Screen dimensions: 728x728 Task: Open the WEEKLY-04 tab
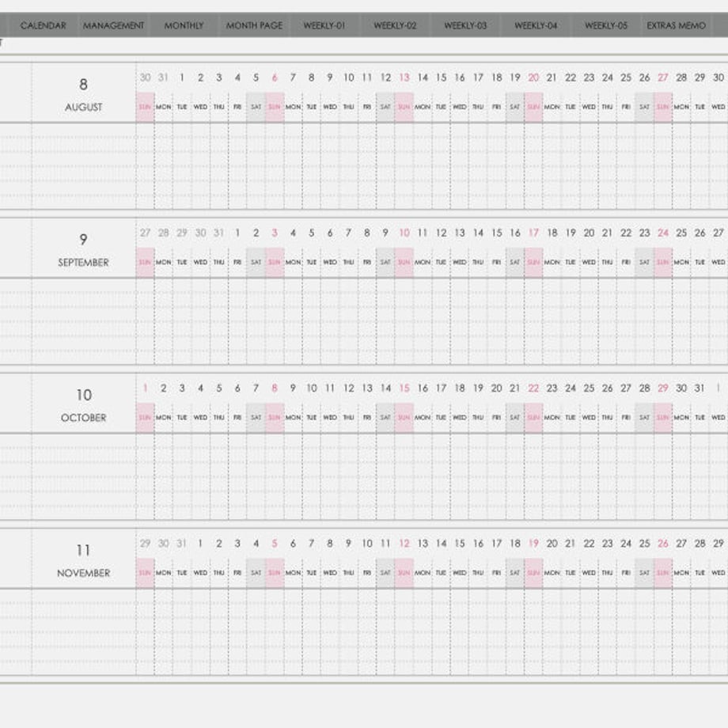click(536, 25)
